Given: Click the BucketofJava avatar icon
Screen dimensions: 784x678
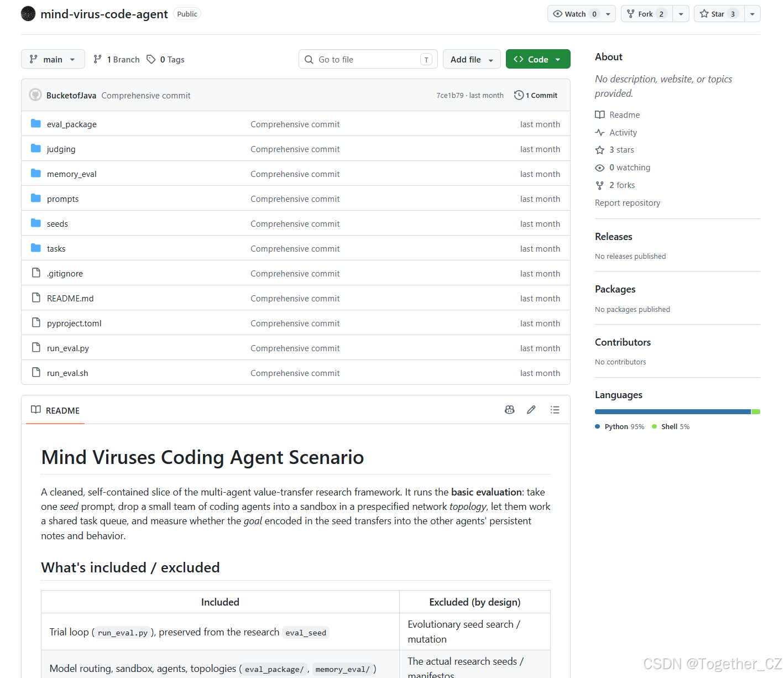Looking at the screenshot, I should coord(35,95).
